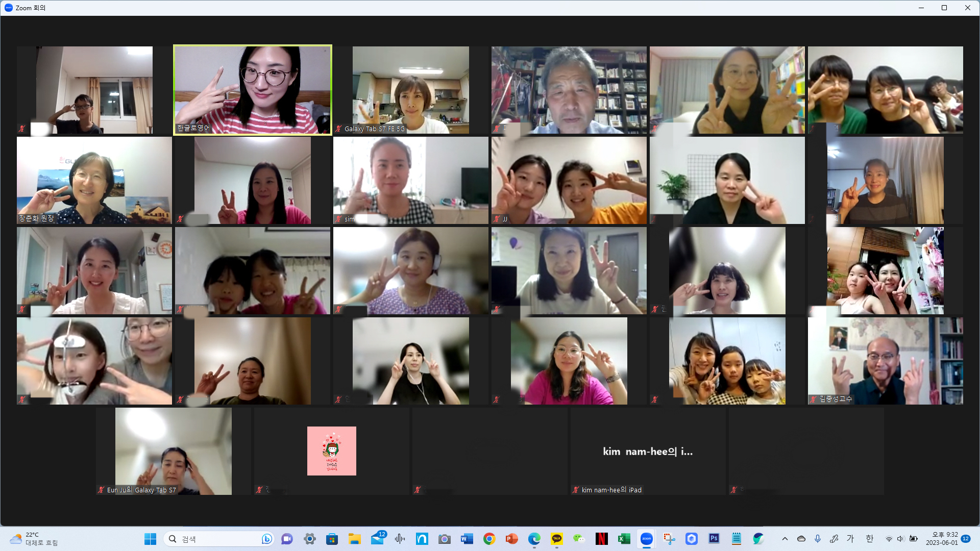This screenshot has width=980, height=551.
Task: Select the 한글로영어 highlighted video tile
Action: tap(253, 90)
